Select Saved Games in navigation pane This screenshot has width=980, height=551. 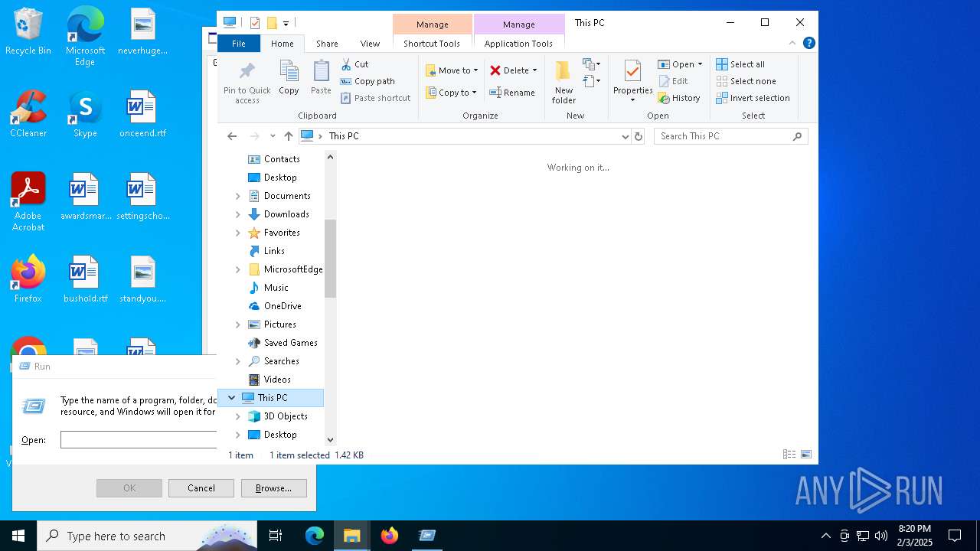point(290,343)
